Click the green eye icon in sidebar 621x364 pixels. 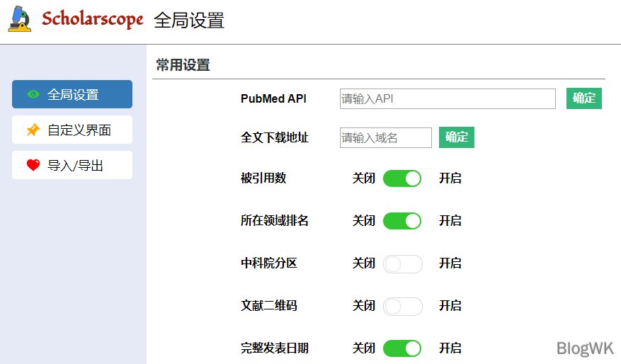[33, 94]
